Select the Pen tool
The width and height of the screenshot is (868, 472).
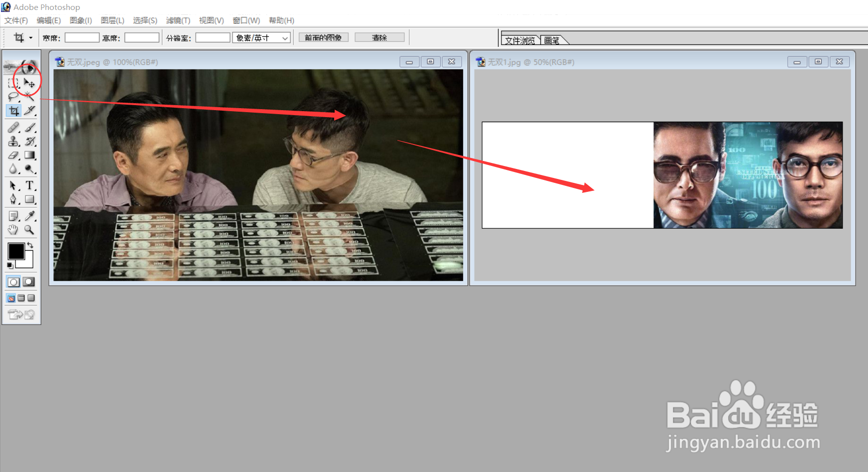13,199
